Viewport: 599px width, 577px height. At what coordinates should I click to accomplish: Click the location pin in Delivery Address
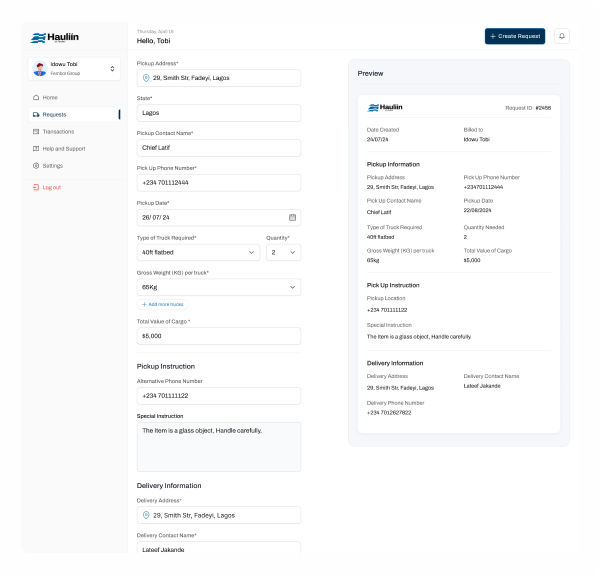[x=146, y=515]
